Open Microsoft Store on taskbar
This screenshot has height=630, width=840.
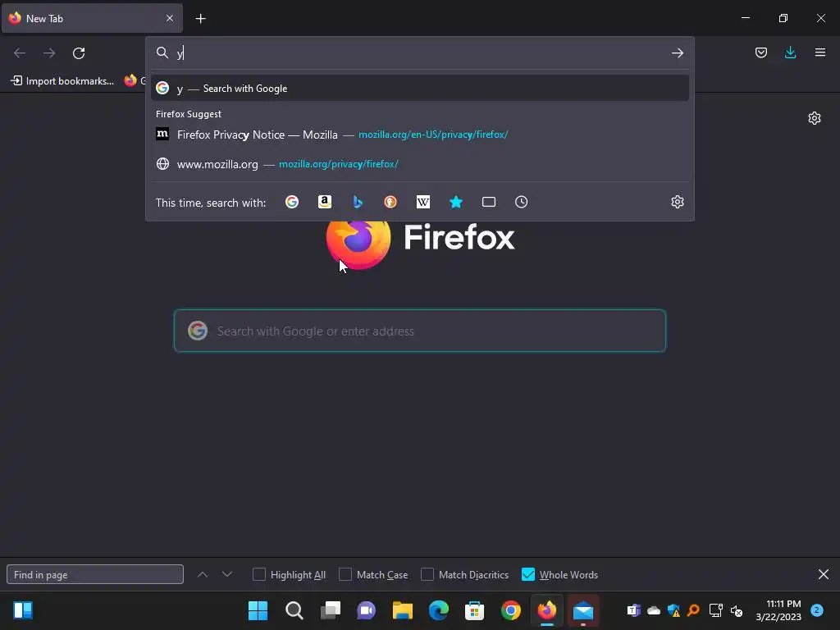pos(475,610)
